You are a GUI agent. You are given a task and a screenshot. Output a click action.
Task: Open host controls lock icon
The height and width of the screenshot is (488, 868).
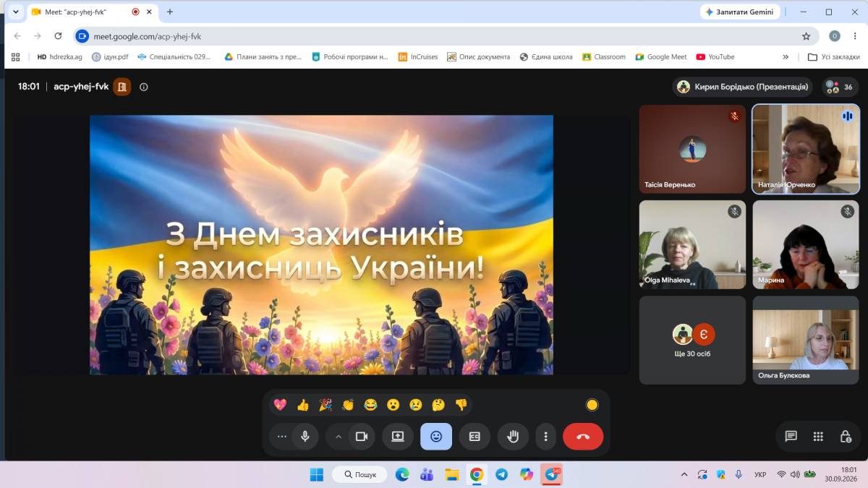pos(846,437)
